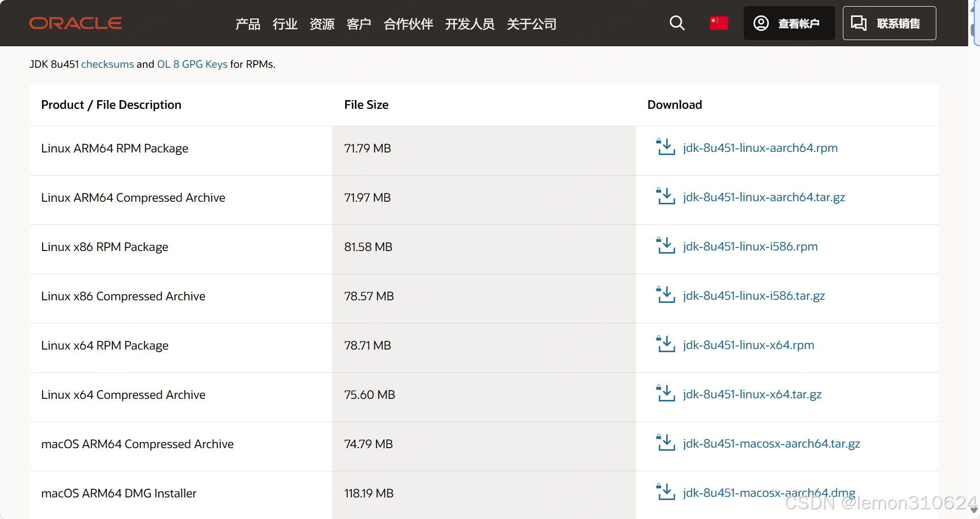
Task: Click the 71.97 MB file size cell
Action: click(x=484, y=200)
